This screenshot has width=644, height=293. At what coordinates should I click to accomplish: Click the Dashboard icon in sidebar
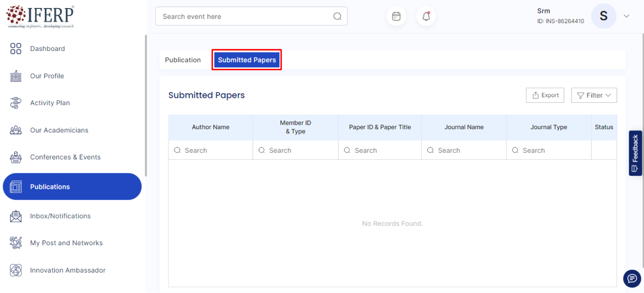16,49
